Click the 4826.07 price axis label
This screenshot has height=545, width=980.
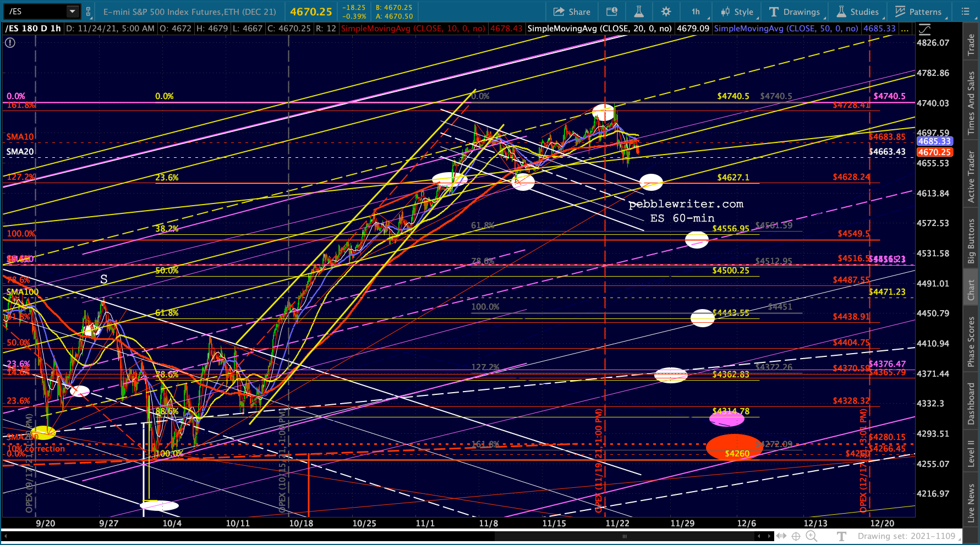pos(933,43)
